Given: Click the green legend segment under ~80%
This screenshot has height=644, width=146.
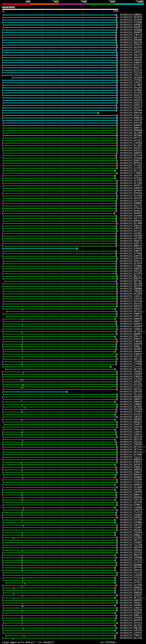Looking at the screenshot, I should [x=101, y=4].
